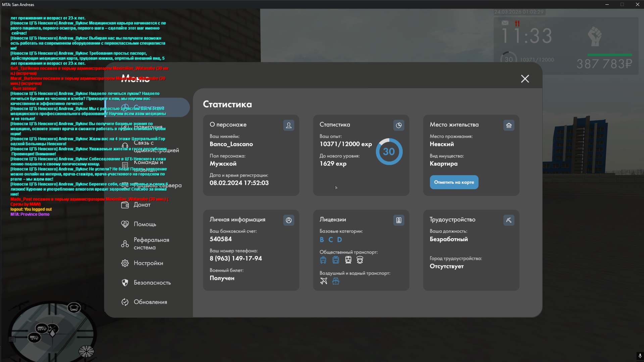Open the Донат menu section

pyautogui.click(x=142, y=205)
